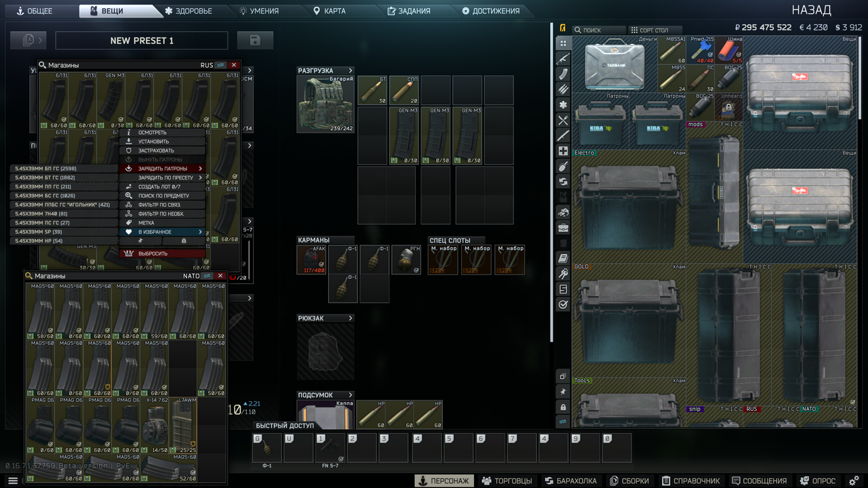868x488 pixels.
Task: Filter stash by info book icon
Action: [563, 258]
